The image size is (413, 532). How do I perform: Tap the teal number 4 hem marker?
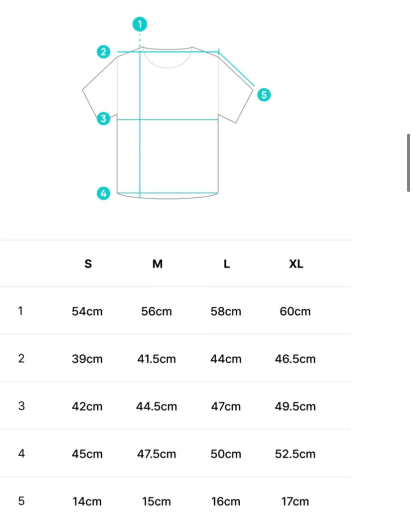103,193
